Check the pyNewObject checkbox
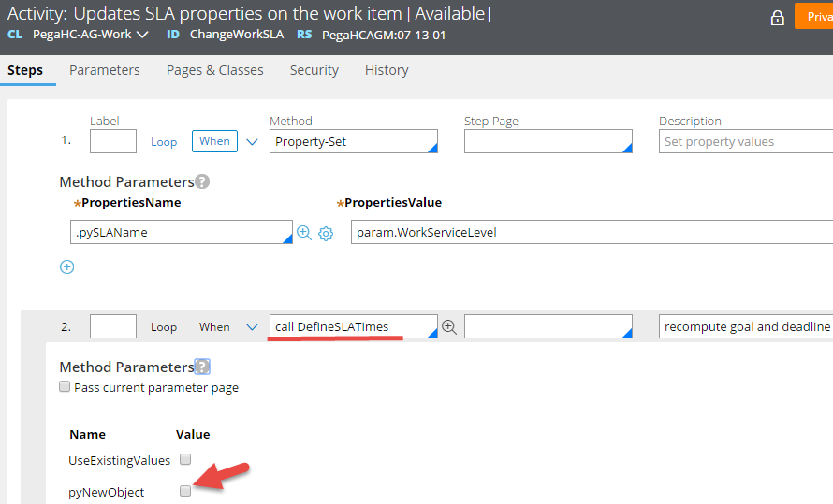 click(185, 491)
